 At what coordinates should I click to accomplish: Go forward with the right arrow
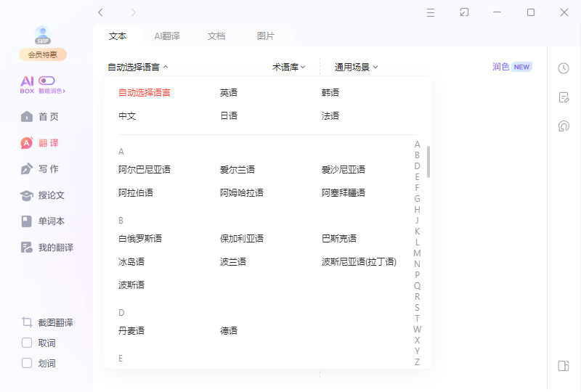134,12
